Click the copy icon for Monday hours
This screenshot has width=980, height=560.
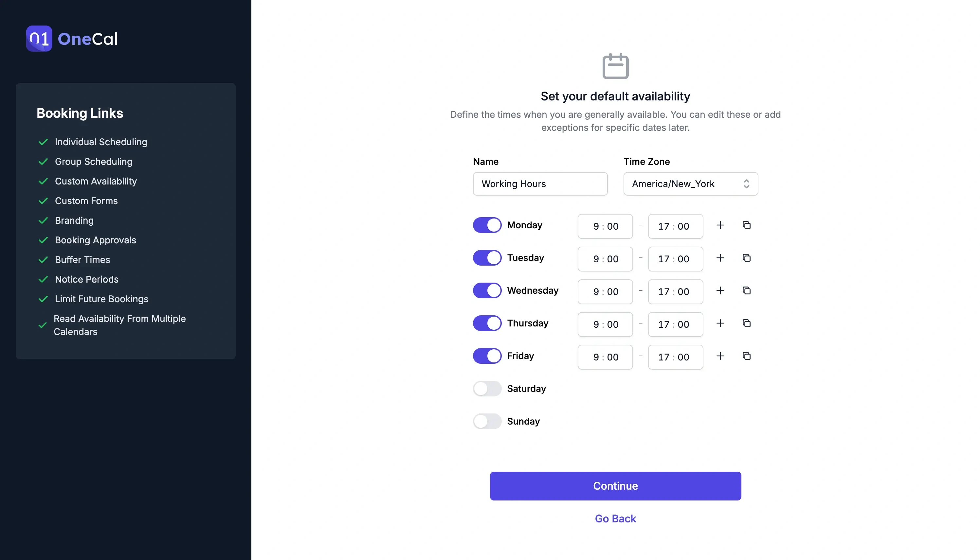(x=746, y=224)
